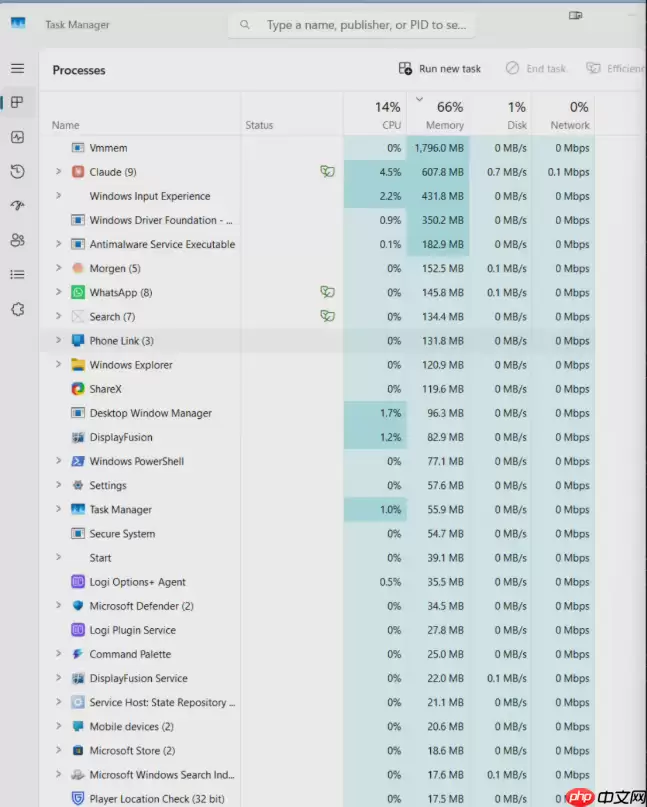Click the Task Manager app icon in title bar
The image size is (647, 807).
coord(18,23)
